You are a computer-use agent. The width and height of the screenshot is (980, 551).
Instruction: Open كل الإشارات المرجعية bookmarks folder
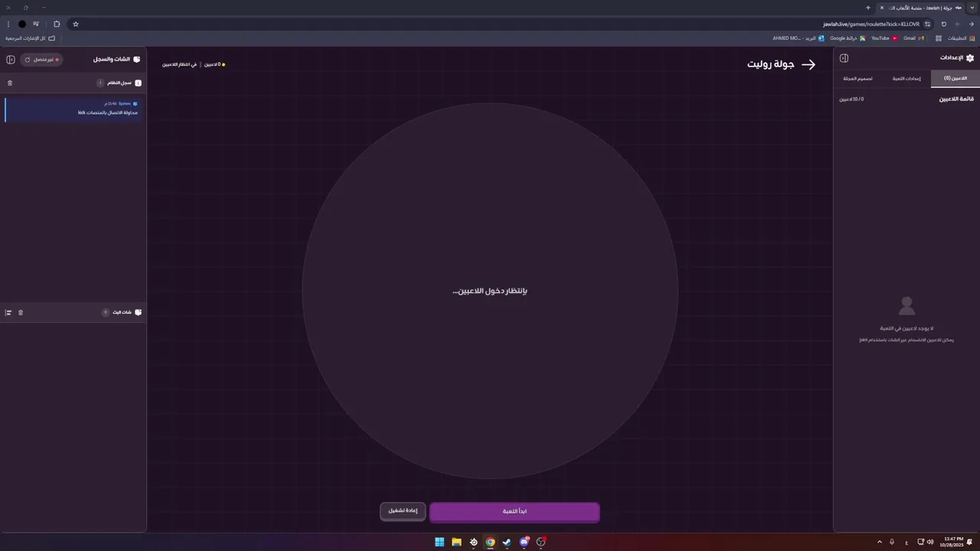(x=31, y=38)
